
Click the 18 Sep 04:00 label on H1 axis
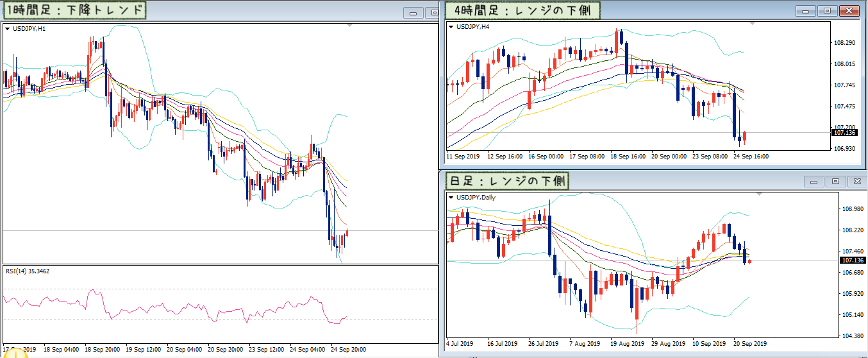coord(62,350)
